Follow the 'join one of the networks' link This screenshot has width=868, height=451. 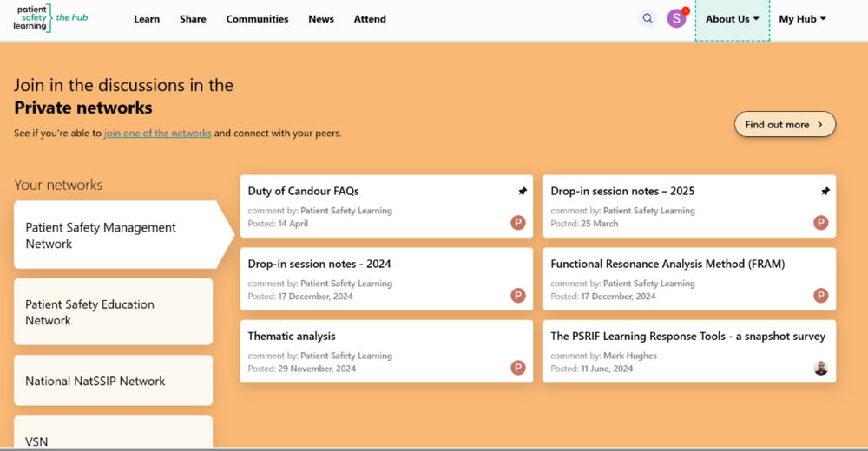point(158,134)
